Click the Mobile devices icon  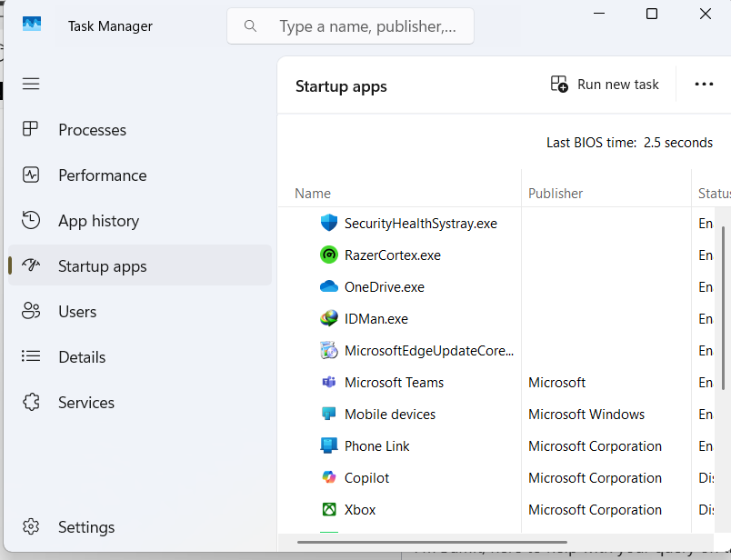pos(328,413)
